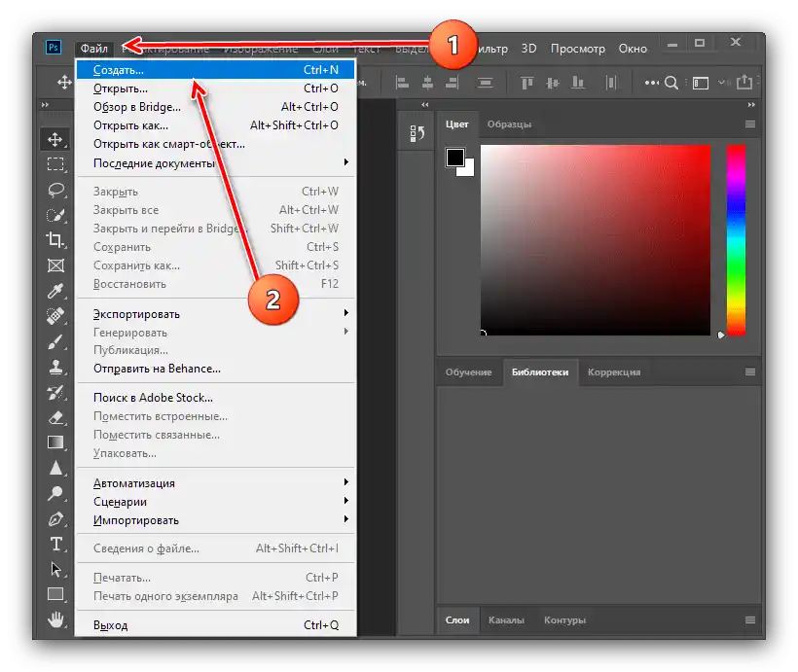Choose Открыть... from the File menu
The height and width of the screenshot is (672, 798).
pyautogui.click(x=214, y=88)
